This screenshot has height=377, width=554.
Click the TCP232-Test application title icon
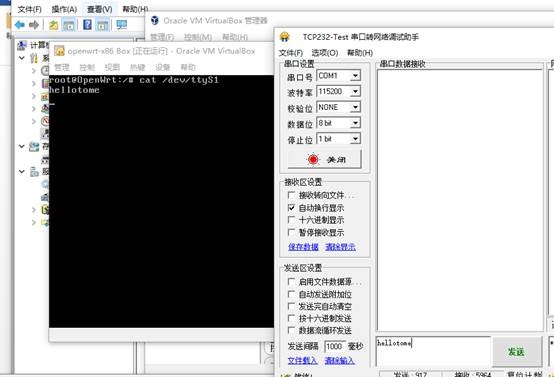click(x=284, y=37)
